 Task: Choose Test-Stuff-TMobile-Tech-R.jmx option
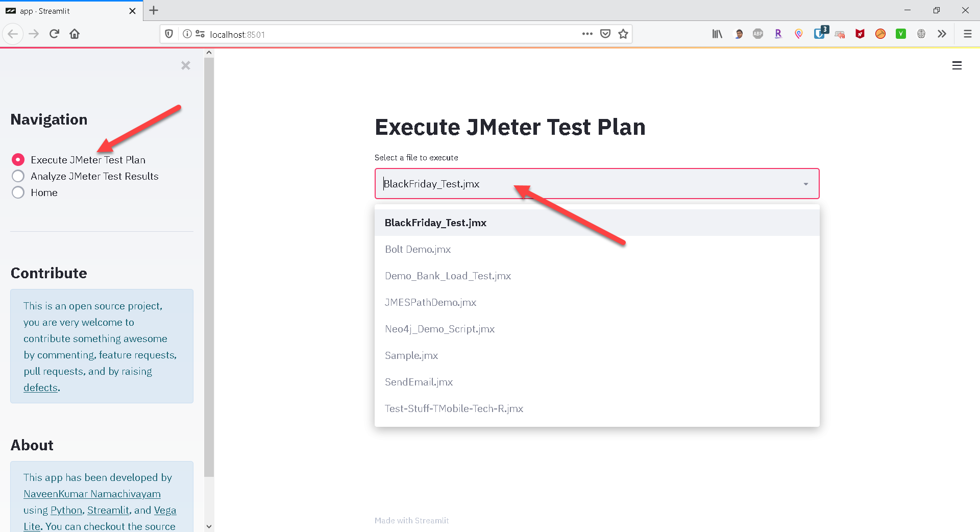pos(597,408)
